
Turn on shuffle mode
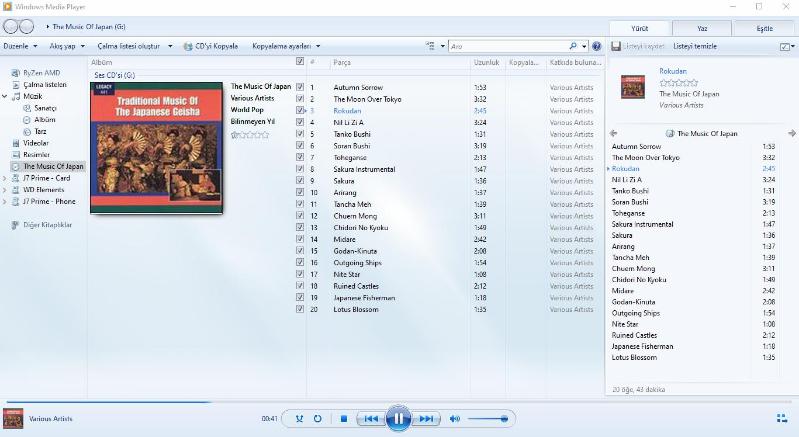[298, 419]
